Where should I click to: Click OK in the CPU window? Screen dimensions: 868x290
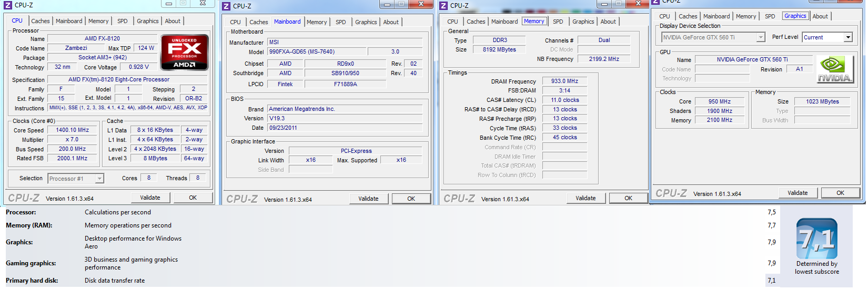click(x=193, y=198)
